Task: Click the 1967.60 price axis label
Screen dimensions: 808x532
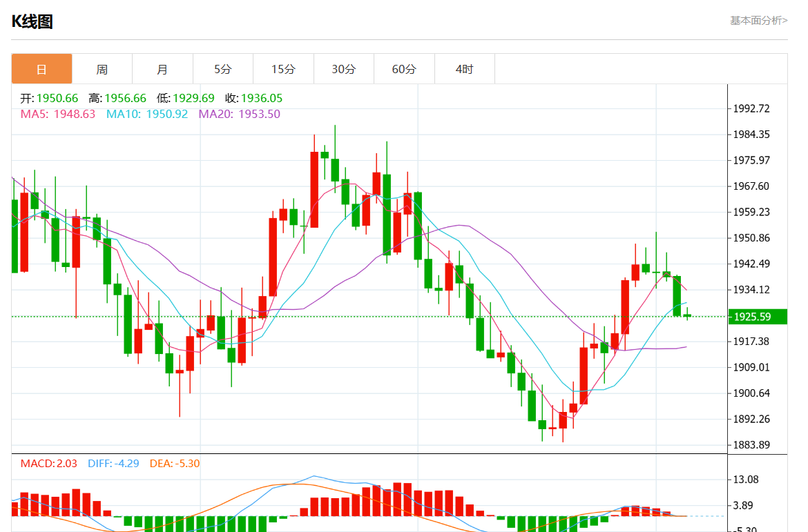Action: coord(751,186)
